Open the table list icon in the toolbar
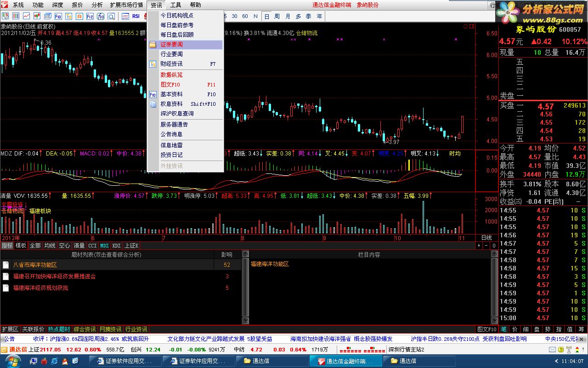 pyautogui.click(x=16, y=16)
